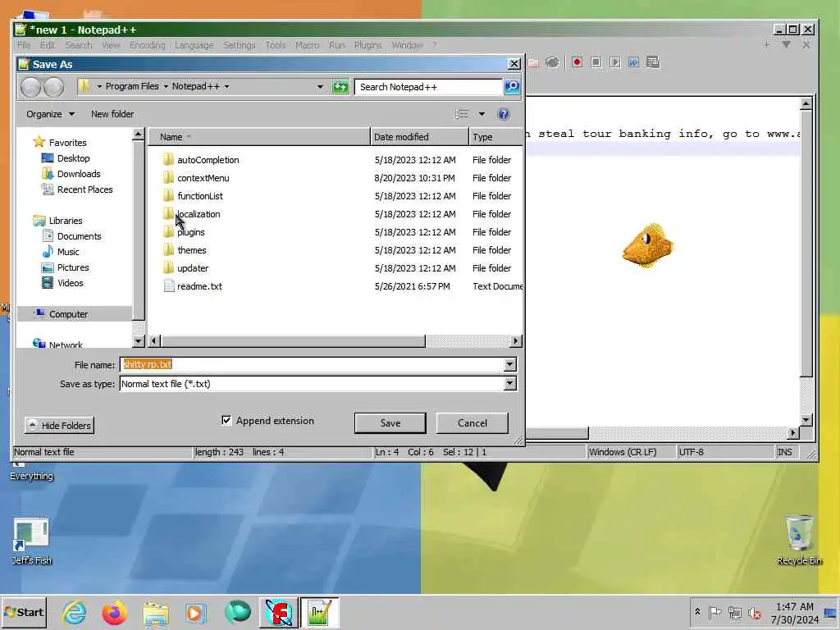Click the File name input field
This screenshot has width=840, height=630.
pos(312,365)
